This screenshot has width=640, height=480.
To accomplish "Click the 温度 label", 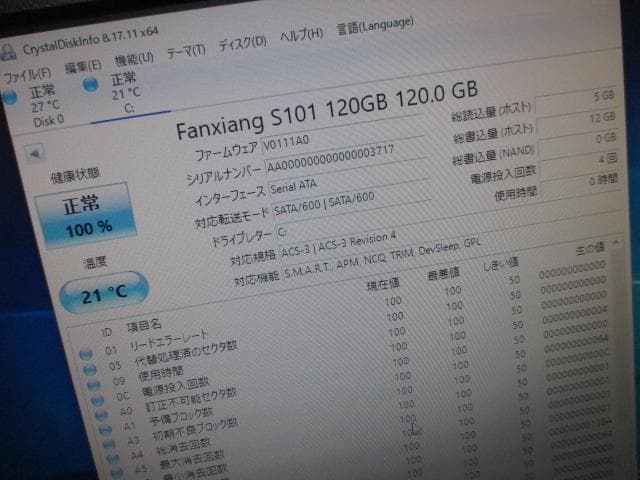I will (95, 262).
